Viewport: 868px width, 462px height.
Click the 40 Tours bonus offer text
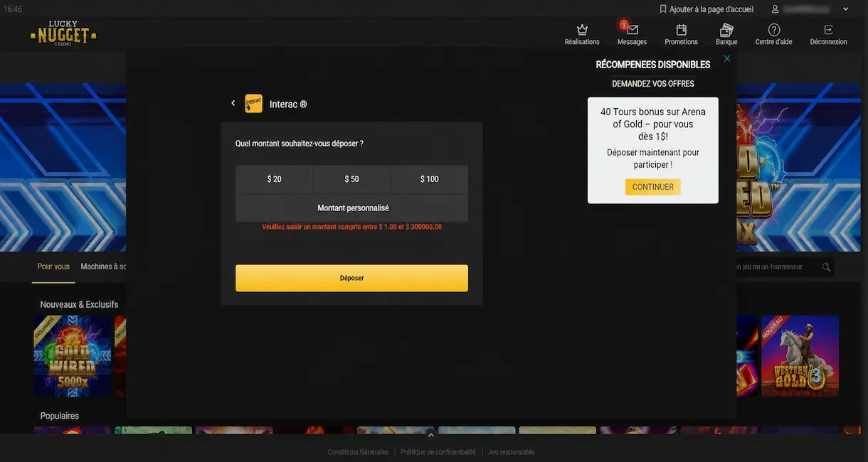coord(653,124)
